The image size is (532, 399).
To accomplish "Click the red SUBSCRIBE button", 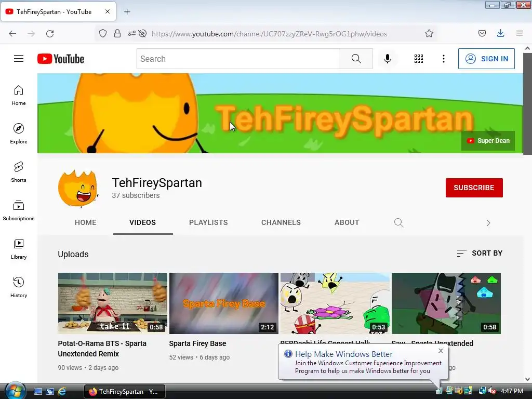I will tap(474, 188).
